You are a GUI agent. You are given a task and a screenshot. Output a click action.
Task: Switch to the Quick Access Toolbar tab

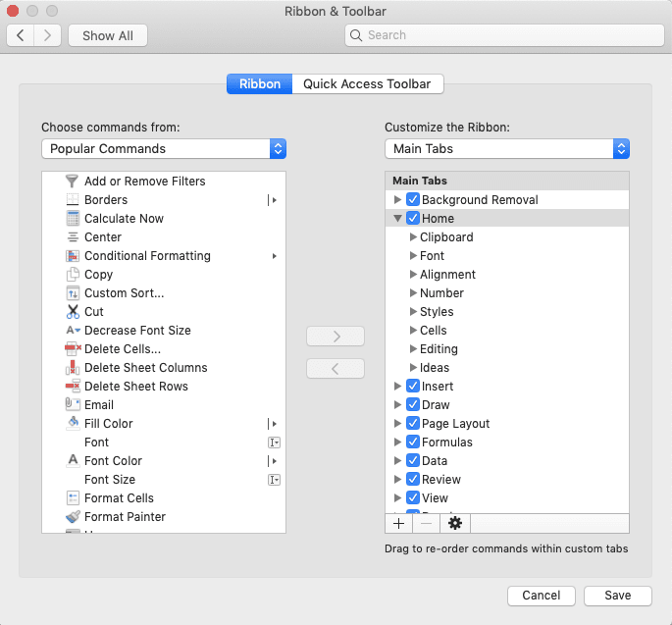click(367, 83)
